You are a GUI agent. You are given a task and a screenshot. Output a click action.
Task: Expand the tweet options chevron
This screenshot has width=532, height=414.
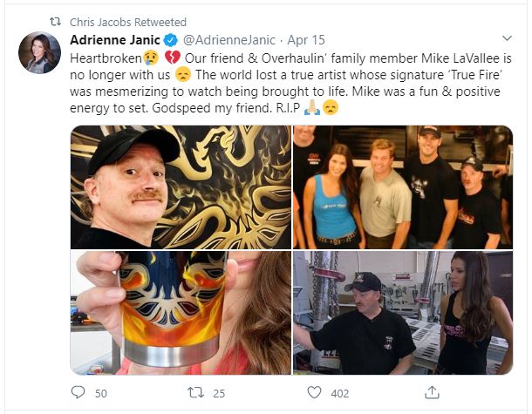(508, 40)
